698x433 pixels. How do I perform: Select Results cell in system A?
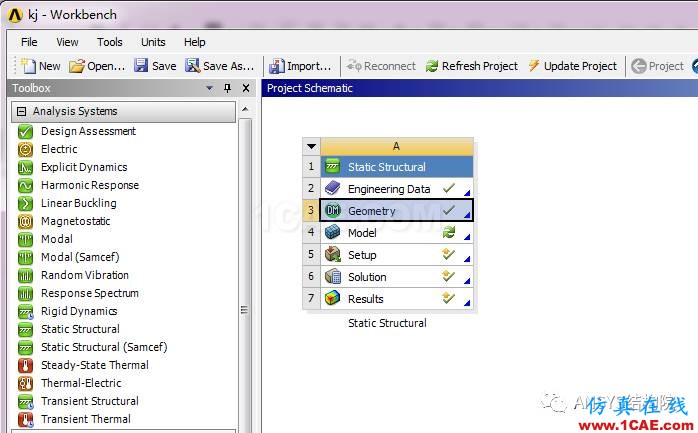(x=365, y=299)
